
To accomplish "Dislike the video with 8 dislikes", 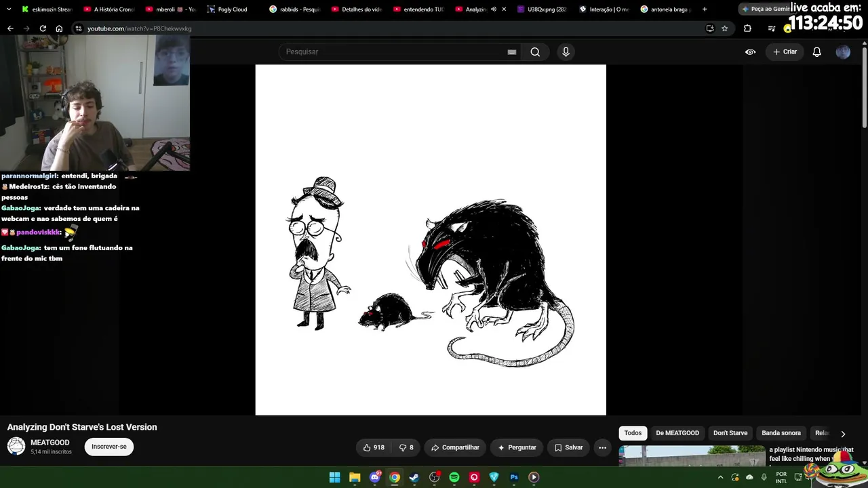I will 406,447.
